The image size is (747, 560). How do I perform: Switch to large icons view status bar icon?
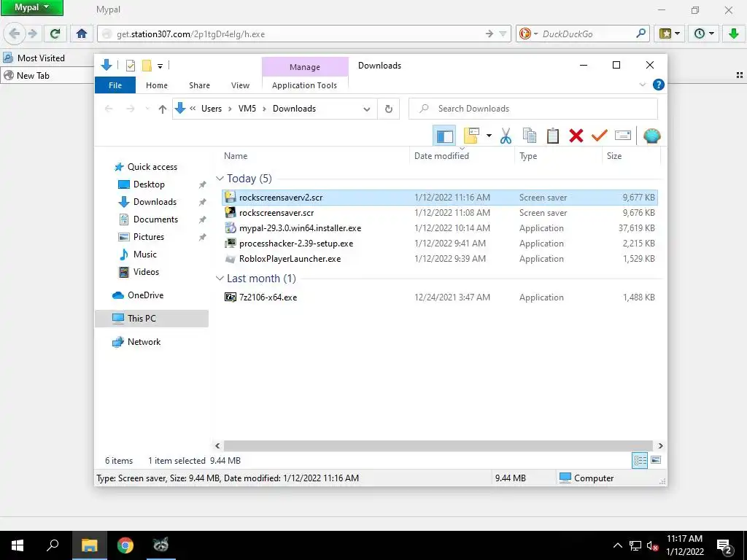tap(656, 461)
